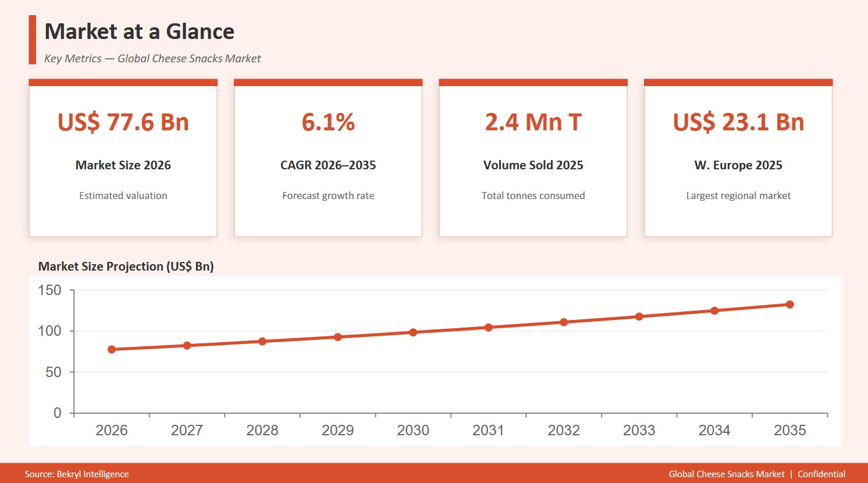This screenshot has height=483, width=868.
Task: Click the 150 value on the chart's vertical axis
Action: (49, 290)
